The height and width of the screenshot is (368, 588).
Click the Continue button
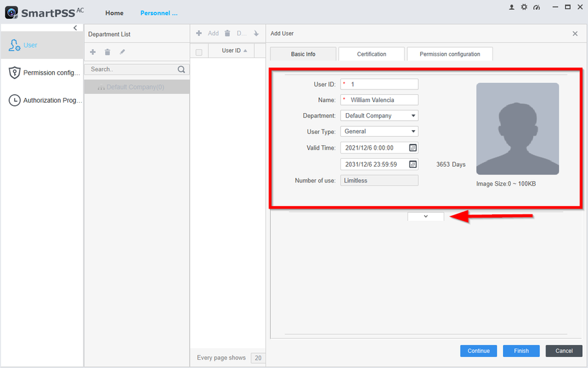[478, 351]
